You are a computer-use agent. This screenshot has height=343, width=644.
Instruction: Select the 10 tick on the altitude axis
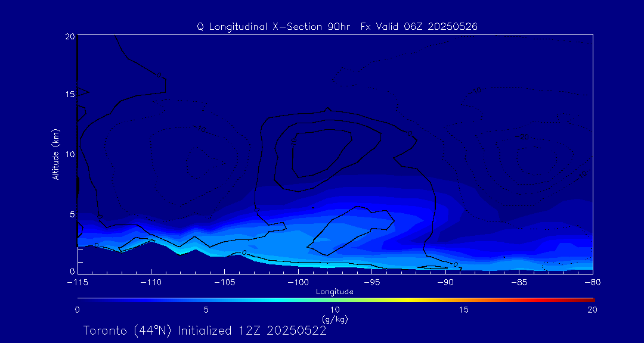pos(69,154)
